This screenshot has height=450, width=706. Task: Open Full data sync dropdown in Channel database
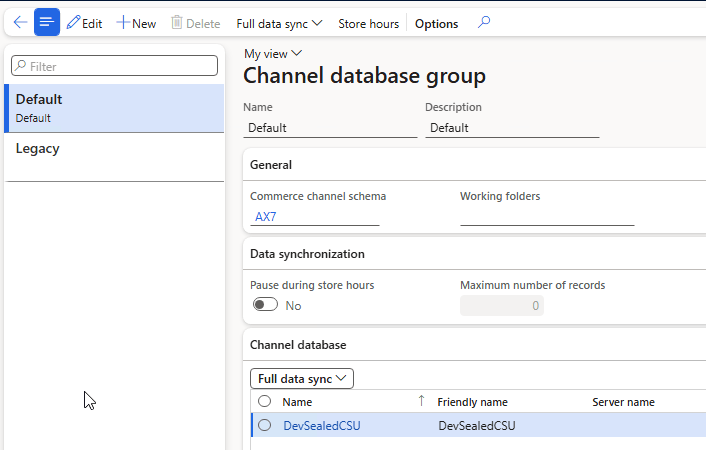pos(301,378)
